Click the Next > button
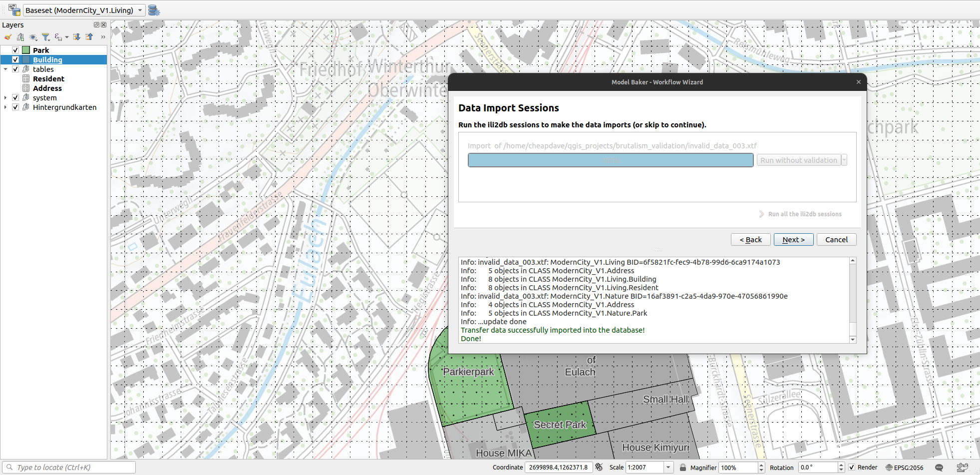 793,240
